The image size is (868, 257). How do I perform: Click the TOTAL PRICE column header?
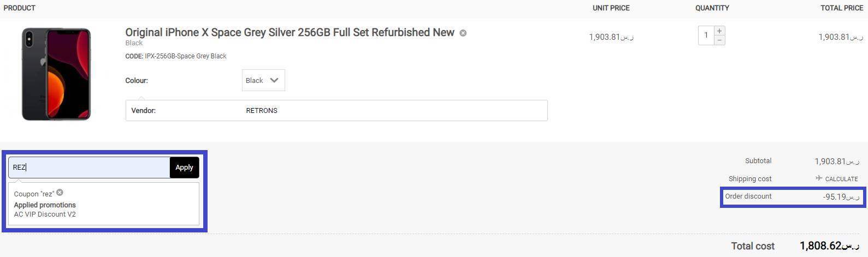click(841, 8)
